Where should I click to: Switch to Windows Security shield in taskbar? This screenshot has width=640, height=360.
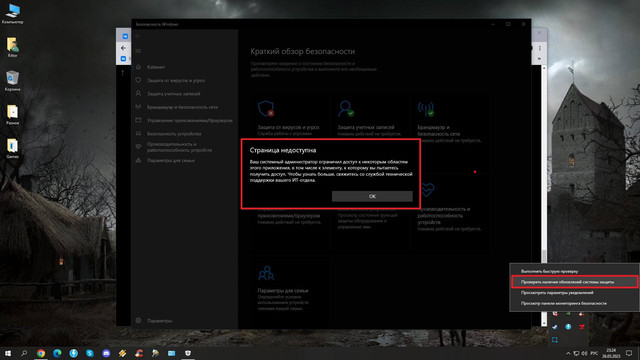[x=188, y=353]
